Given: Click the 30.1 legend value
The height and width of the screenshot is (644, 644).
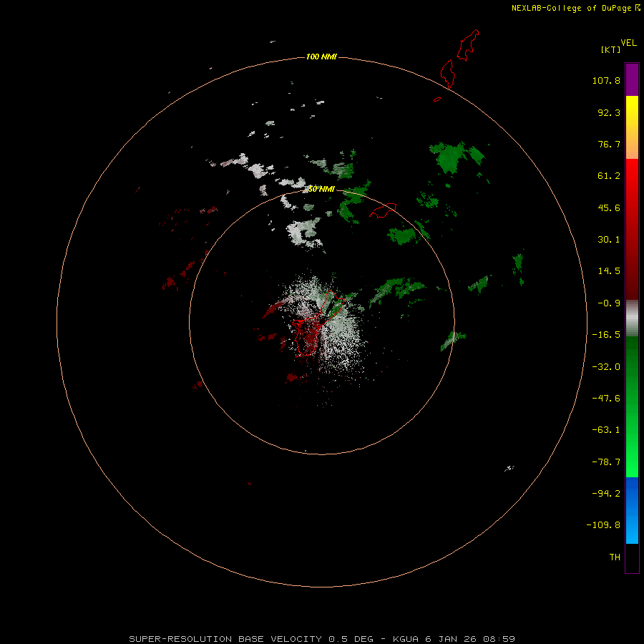Looking at the screenshot, I should [609, 240].
